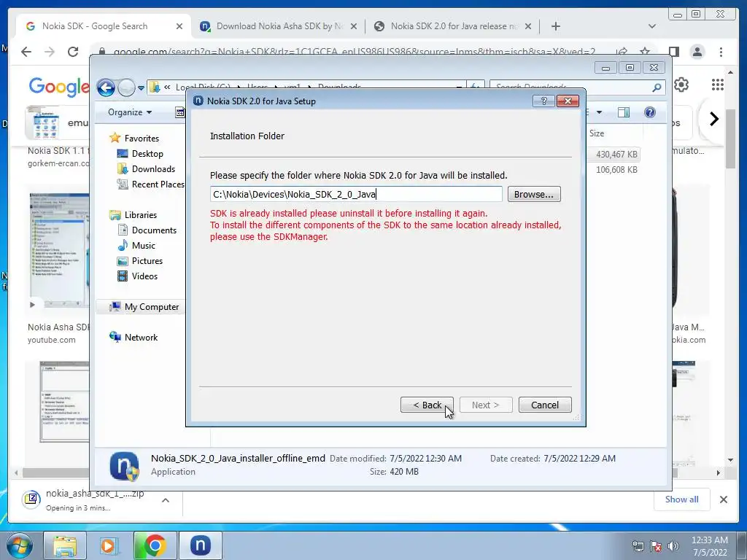The height and width of the screenshot is (560, 747).
Task: Close the Download Nokia Asha SDK tab
Action: click(354, 26)
